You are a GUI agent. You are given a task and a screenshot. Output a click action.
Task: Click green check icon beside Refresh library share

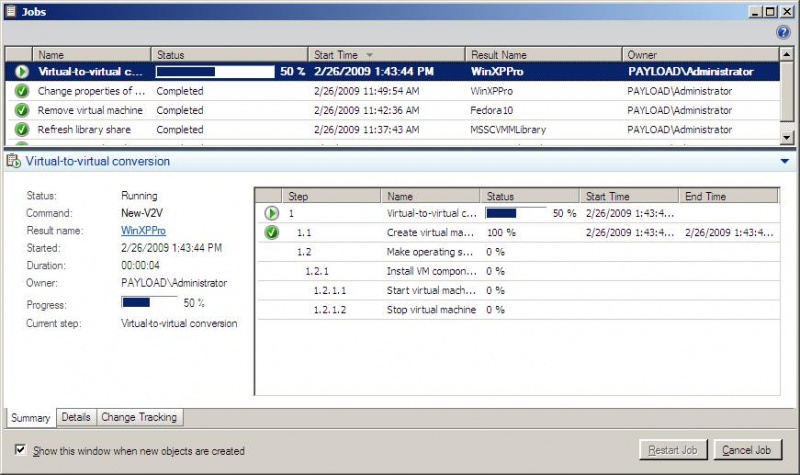coord(21,129)
